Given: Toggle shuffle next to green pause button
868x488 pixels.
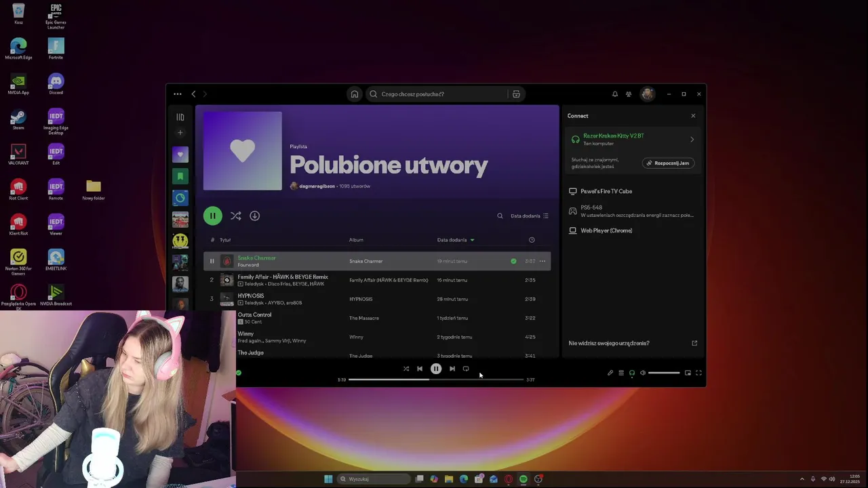Looking at the screenshot, I should pos(235,216).
